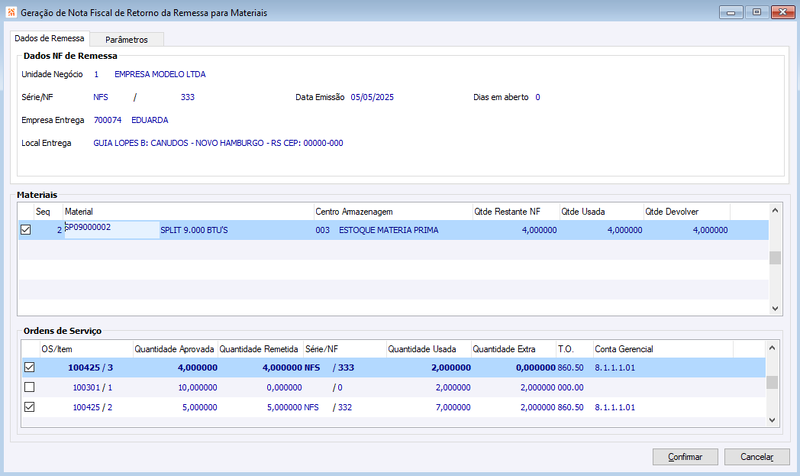Click the Cancelar button
The width and height of the screenshot is (800, 476).
pyautogui.click(x=757, y=457)
